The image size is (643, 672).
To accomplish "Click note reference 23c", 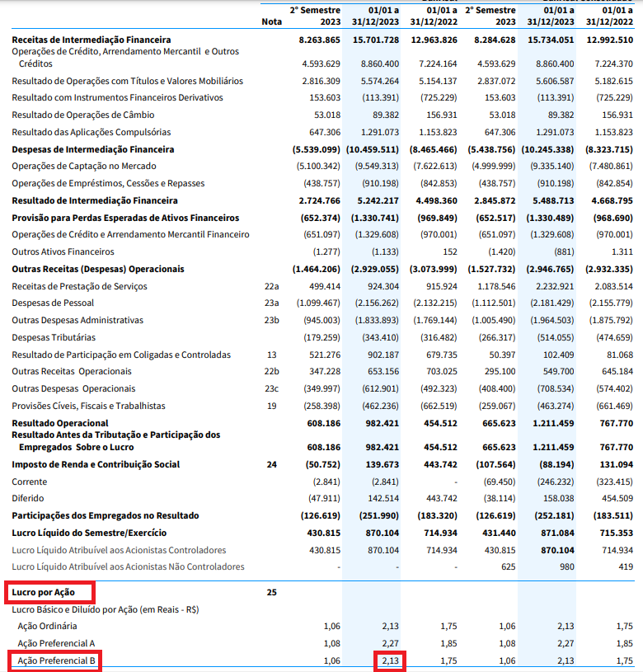I will [x=271, y=388].
